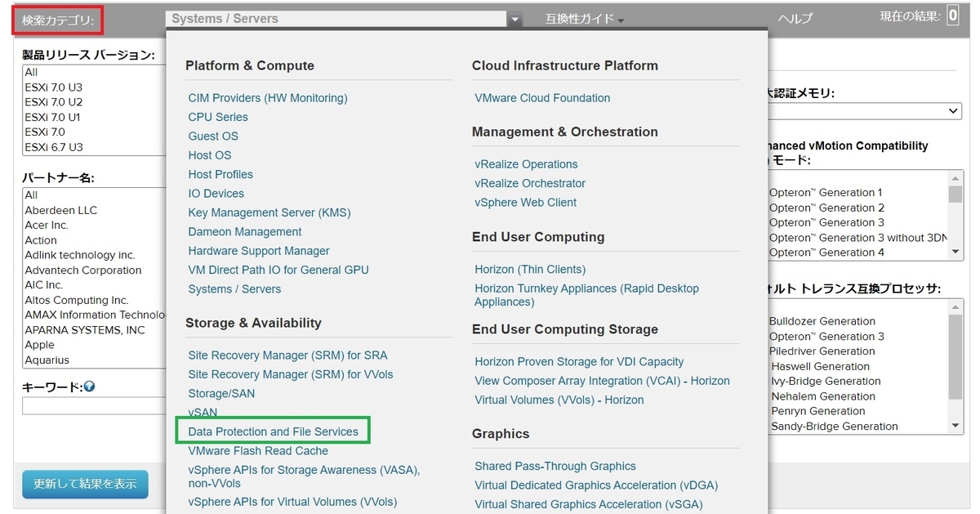
Task: Click down arrow of EVC mode scrollbar
Action: point(955,253)
